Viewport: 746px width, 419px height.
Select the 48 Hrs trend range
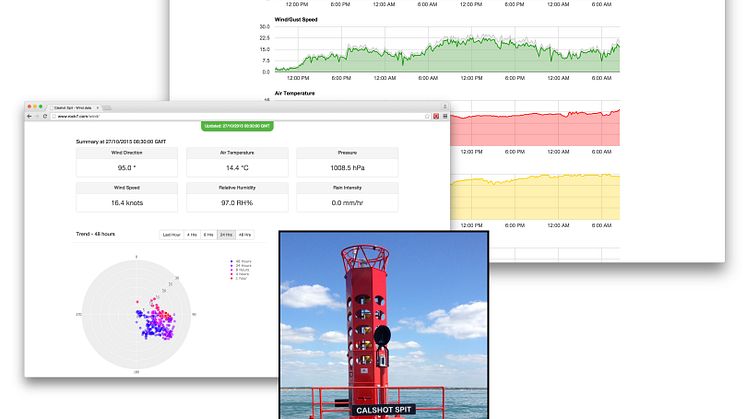(245, 235)
